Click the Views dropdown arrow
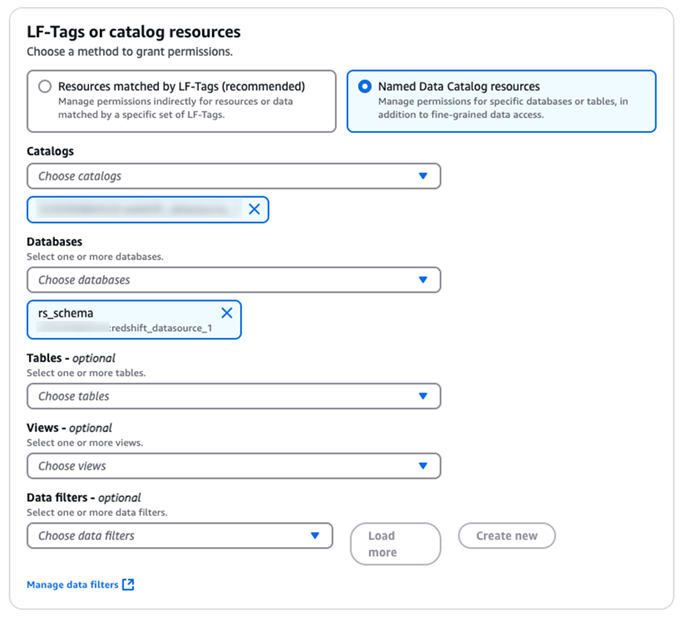 coord(423,466)
